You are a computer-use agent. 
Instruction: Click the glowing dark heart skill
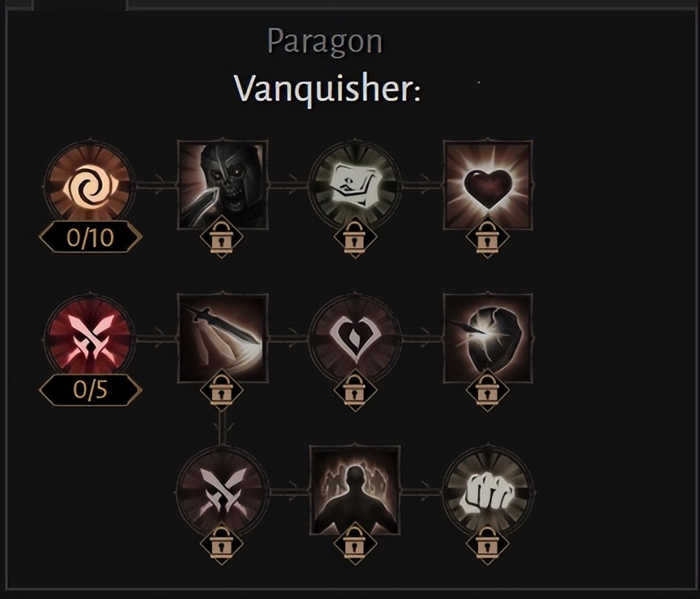tap(488, 184)
